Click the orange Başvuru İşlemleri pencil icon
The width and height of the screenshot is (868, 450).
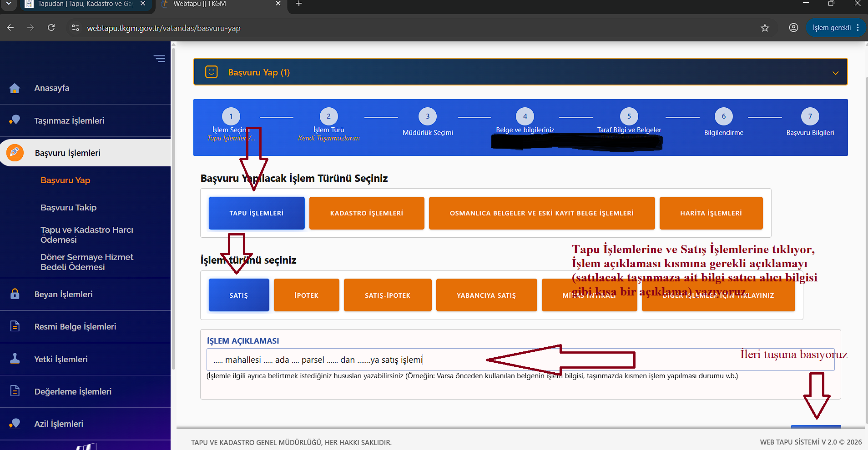pos(15,153)
